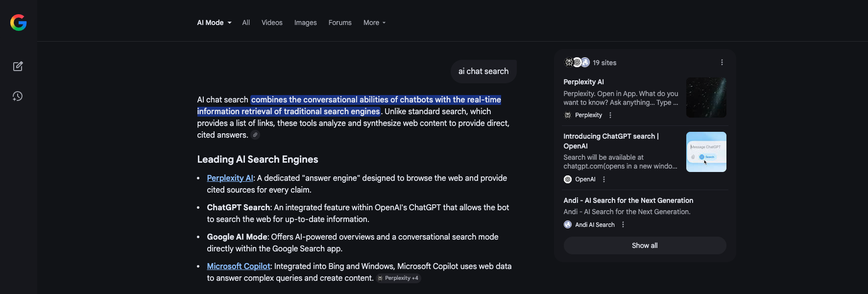868x294 pixels.
Task: Switch to the Images tab
Action: click(x=305, y=23)
